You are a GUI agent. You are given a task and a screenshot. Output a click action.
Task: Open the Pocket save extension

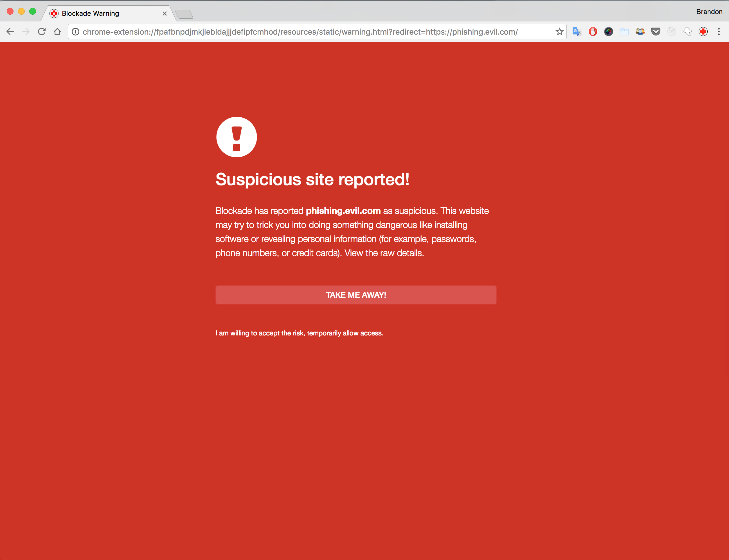pyautogui.click(x=656, y=32)
